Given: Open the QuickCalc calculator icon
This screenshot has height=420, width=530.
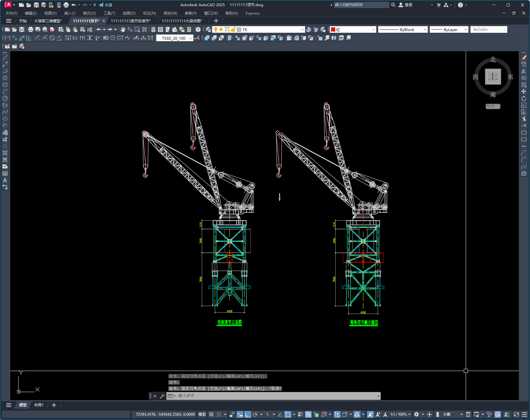Looking at the screenshot, I should click(x=189, y=29).
